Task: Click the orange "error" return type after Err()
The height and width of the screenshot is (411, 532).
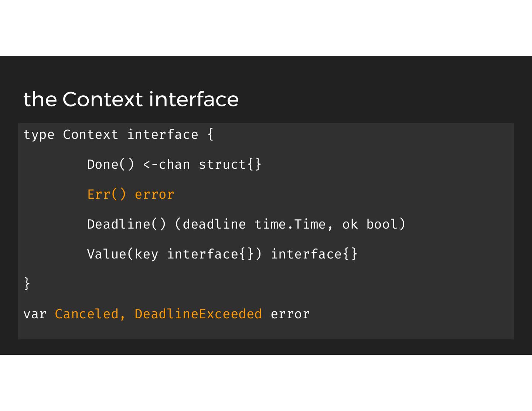Action: coord(154,195)
